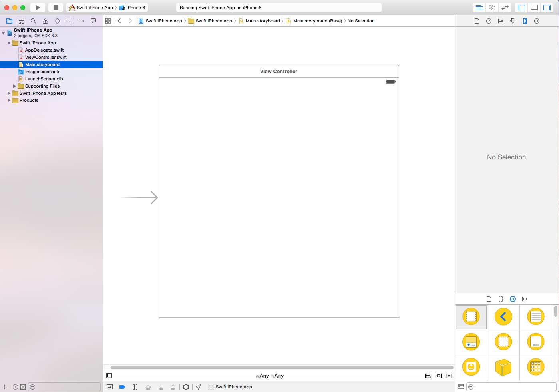Toggle recently edited files filter
559x392 pixels.
coord(15,387)
